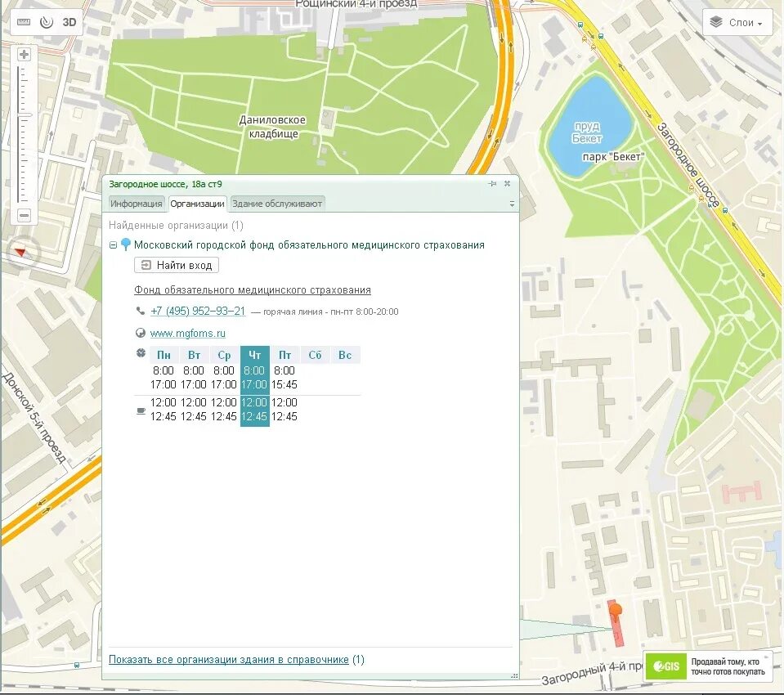Switch to the Информация tab
Image resolution: width=784 pixels, height=695 pixels.
[136, 204]
